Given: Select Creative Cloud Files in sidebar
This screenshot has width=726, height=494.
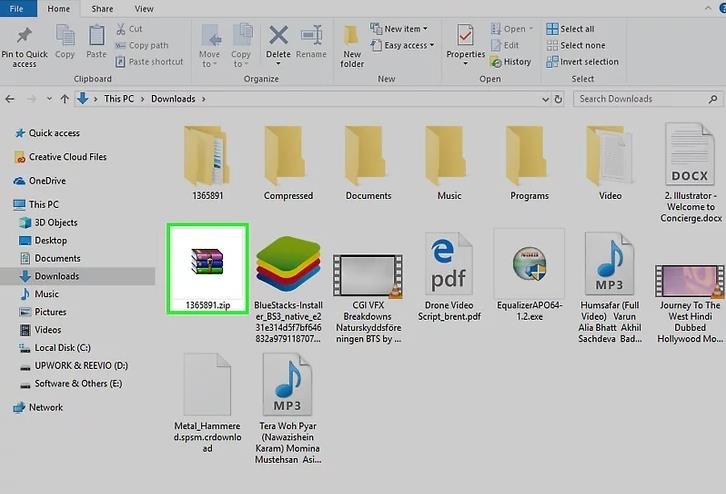Looking at the screenshot, I should (61, 157).
